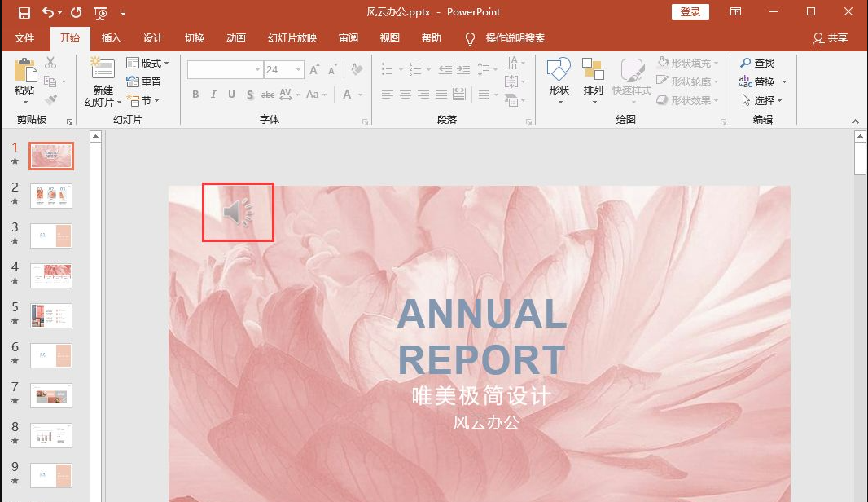
Task: Click the Arrange (排列) icon
Action: tap(593, 72)
